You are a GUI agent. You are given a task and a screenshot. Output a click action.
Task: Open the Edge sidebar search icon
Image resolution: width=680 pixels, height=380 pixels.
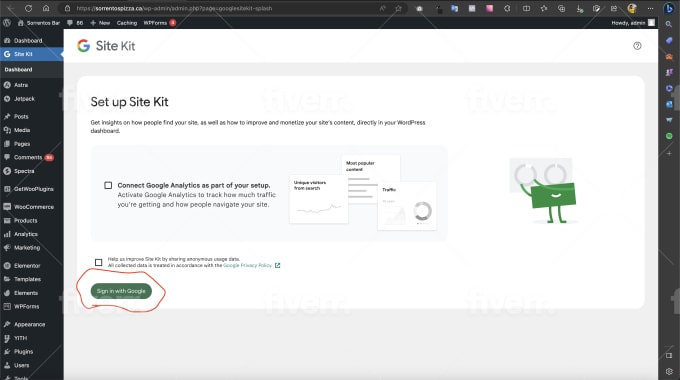click(x=669, y=24)
